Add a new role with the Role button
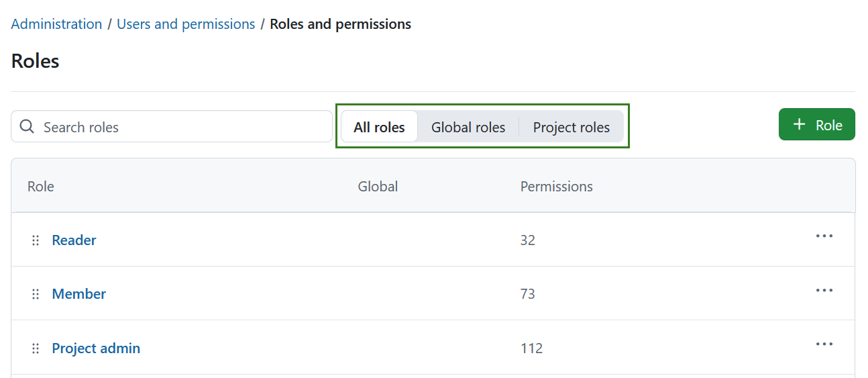868x378 pixels. pos(816,125)
